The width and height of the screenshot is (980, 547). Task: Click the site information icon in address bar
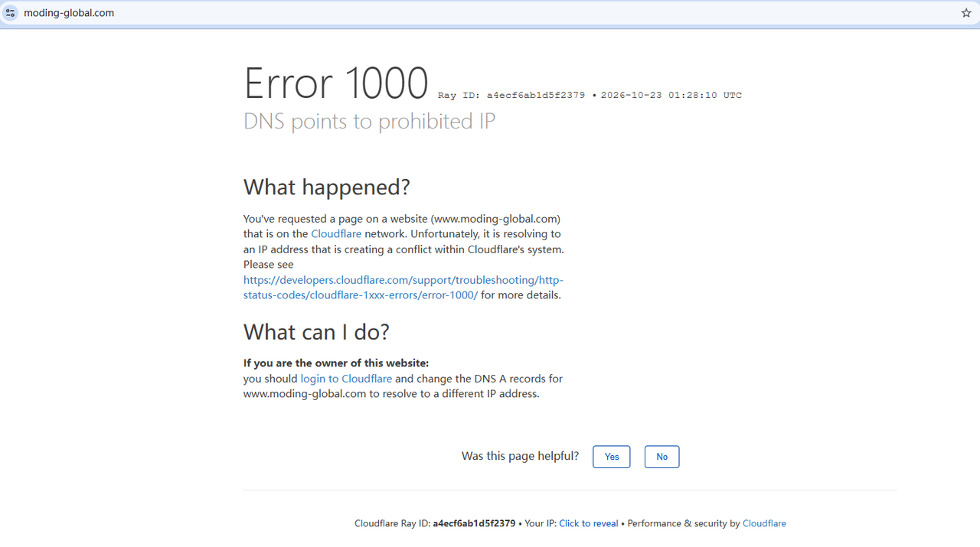point(11,13)
